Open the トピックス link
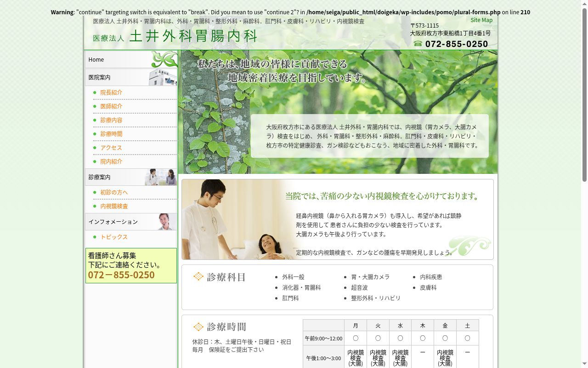 114,237
